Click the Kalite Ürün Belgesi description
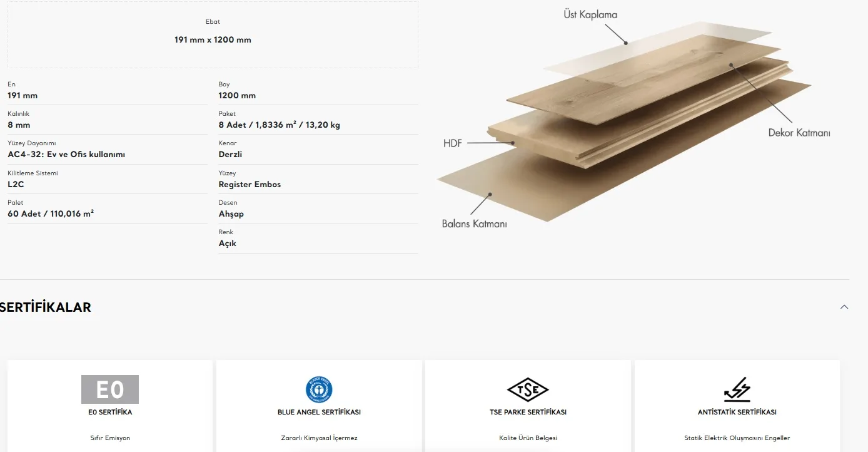Screen dimensions: 868x452 tap(528, 438)
